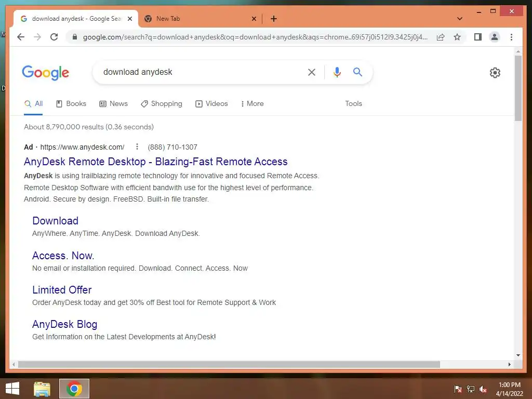
Task: Select the download anydesk tab
Action: click(76, 19)
